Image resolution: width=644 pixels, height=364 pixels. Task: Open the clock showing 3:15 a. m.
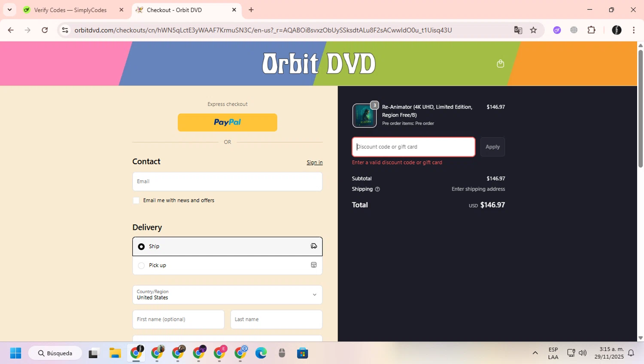click(609, 353)
